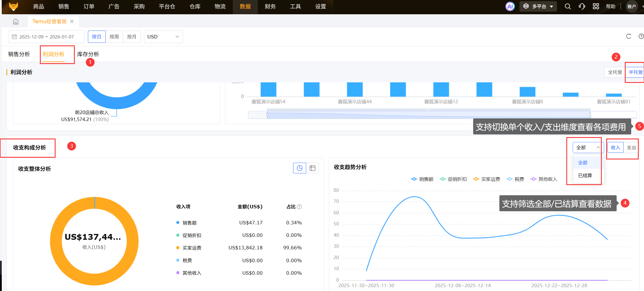644x291 pixels.
Task: Open the 库存分析 tab
Action: tap(88, 54)
